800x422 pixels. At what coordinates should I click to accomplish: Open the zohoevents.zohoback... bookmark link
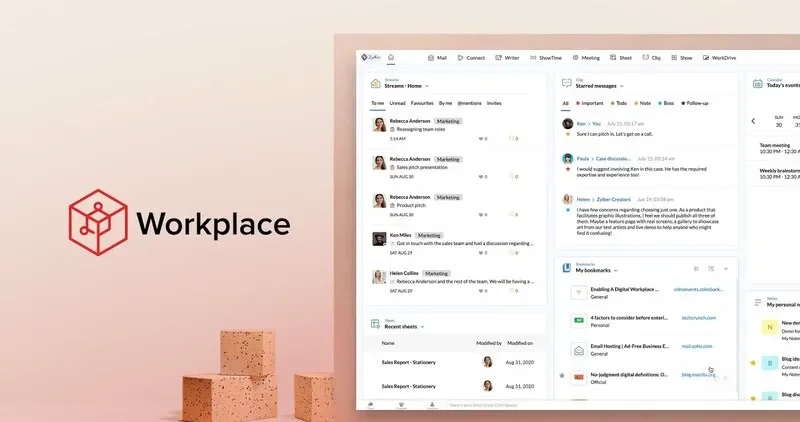tap(698, 289)
